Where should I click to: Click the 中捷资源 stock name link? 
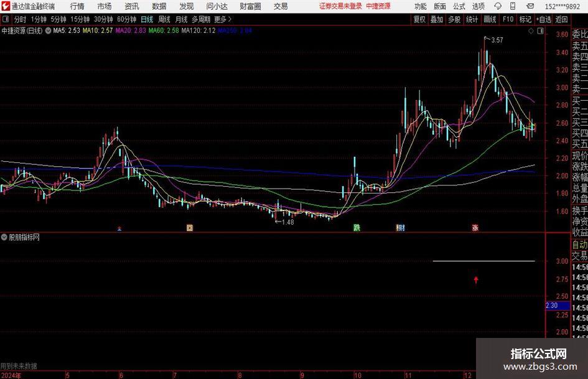378,6
